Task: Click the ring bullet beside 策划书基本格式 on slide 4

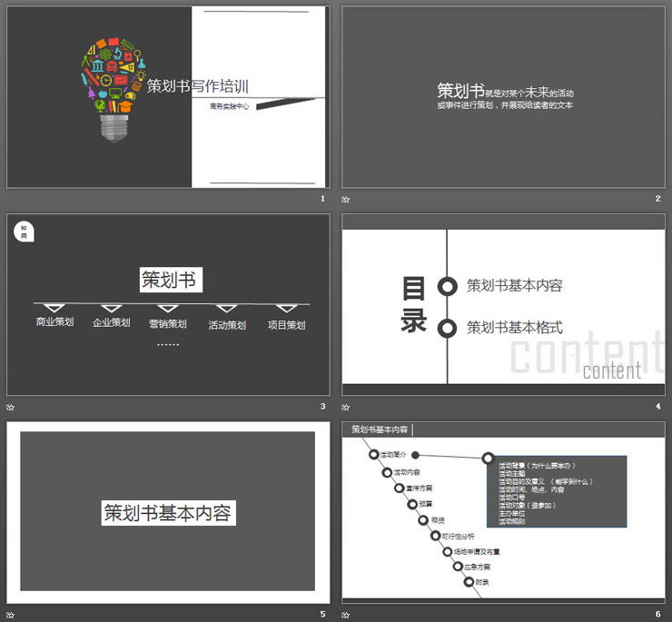Action: [447, 328]
